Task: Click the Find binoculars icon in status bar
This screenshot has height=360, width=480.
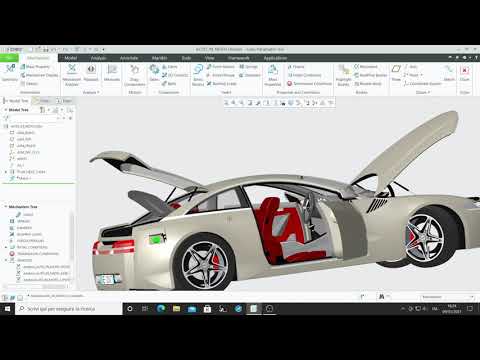Action: [x=382, y=297]
